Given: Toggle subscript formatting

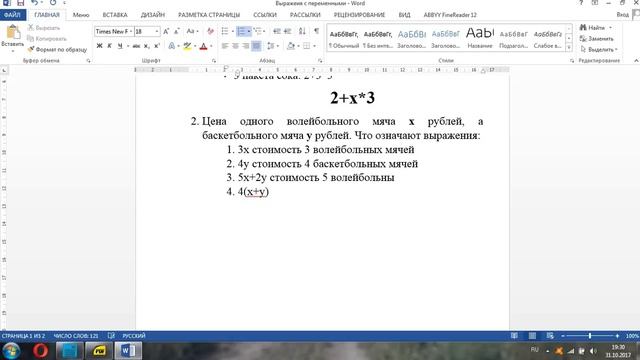Looking at the screenshot, I should 147,46.
